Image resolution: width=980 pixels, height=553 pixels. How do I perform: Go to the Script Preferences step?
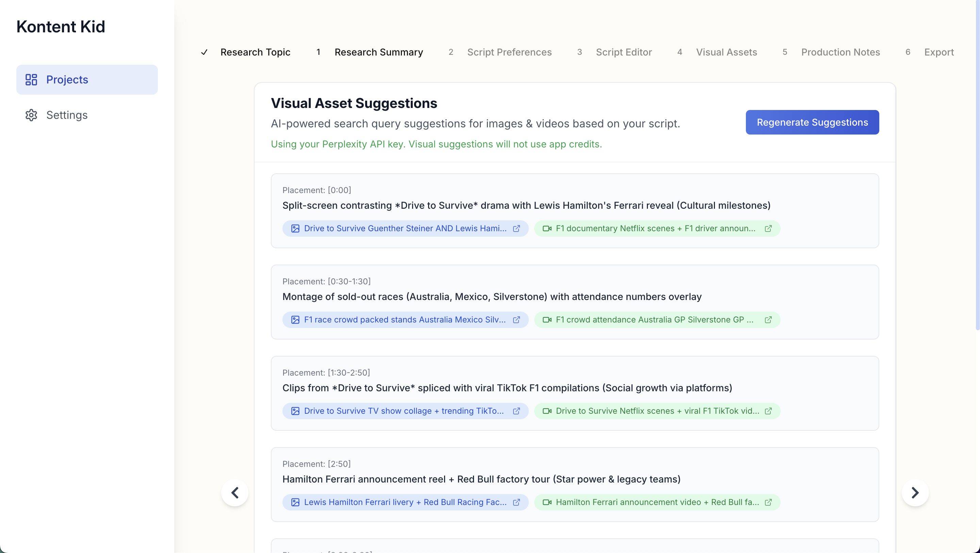(x=509, y=52)
